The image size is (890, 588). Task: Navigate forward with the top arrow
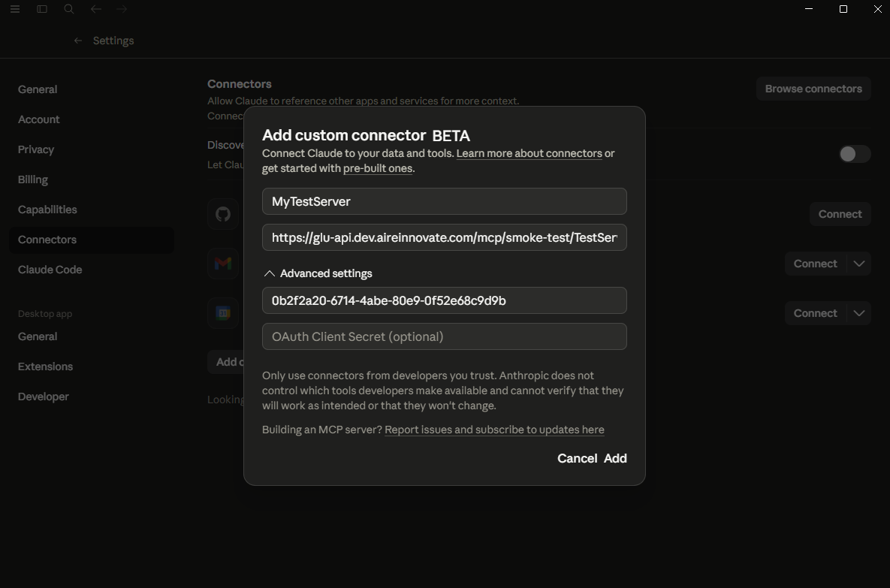pos(122,9)
